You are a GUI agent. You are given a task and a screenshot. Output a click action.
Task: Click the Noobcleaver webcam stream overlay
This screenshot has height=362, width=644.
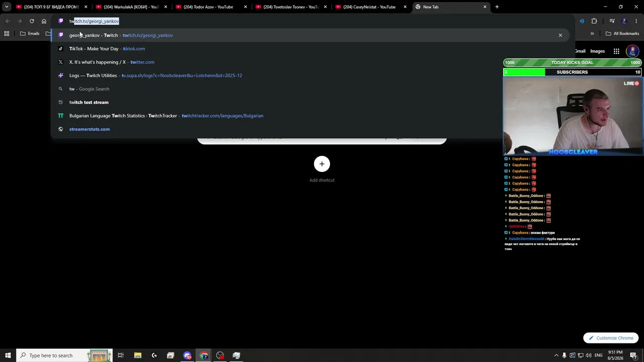(573, 117)
